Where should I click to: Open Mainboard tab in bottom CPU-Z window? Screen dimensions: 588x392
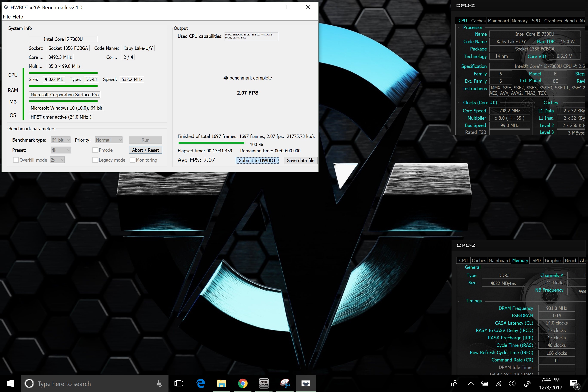click(x=499, y=260)
